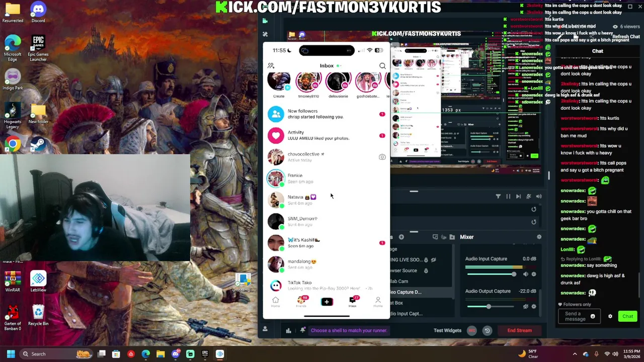The width and height of the screenshot is (644, 362).
Task: Open the SNM_Demon conversation
Action: tap(327, 221)
